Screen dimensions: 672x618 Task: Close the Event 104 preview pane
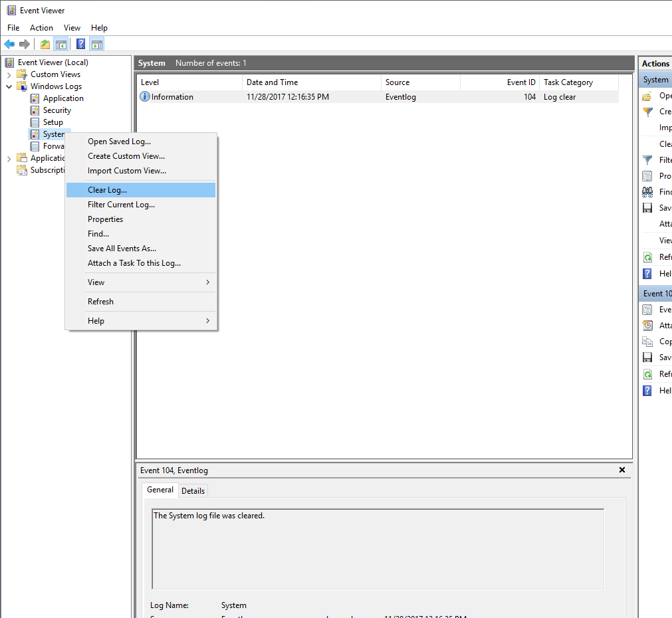[622, 470]
